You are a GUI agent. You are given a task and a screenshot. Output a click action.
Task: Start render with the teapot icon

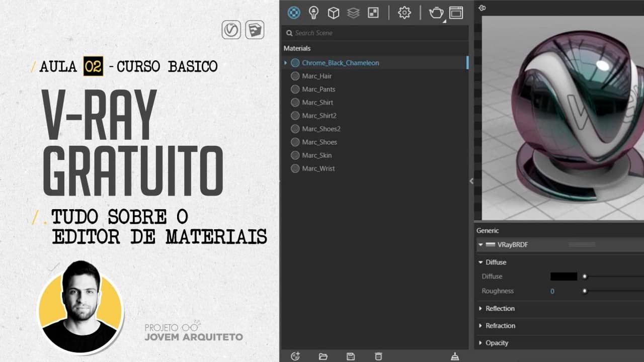point(436,13)
